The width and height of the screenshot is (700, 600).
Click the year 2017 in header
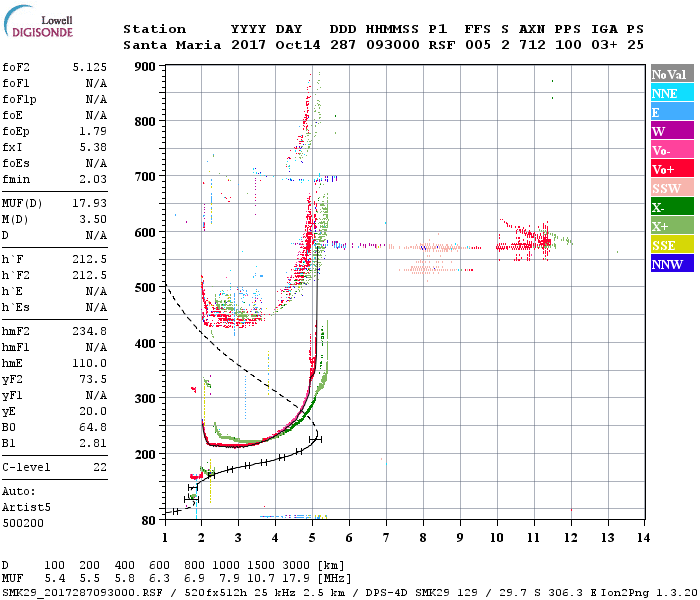248,45
